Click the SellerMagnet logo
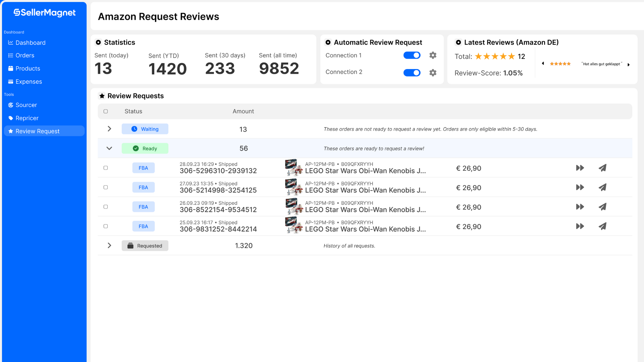Image resolution: width=644 pixels, height=362 pixels. click(45, 13)
